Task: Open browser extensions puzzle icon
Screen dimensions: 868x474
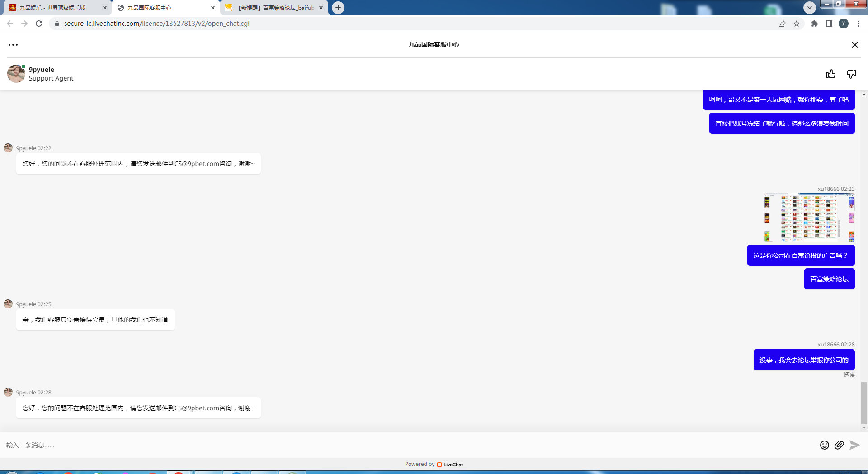Action: [x=814, y=24]
